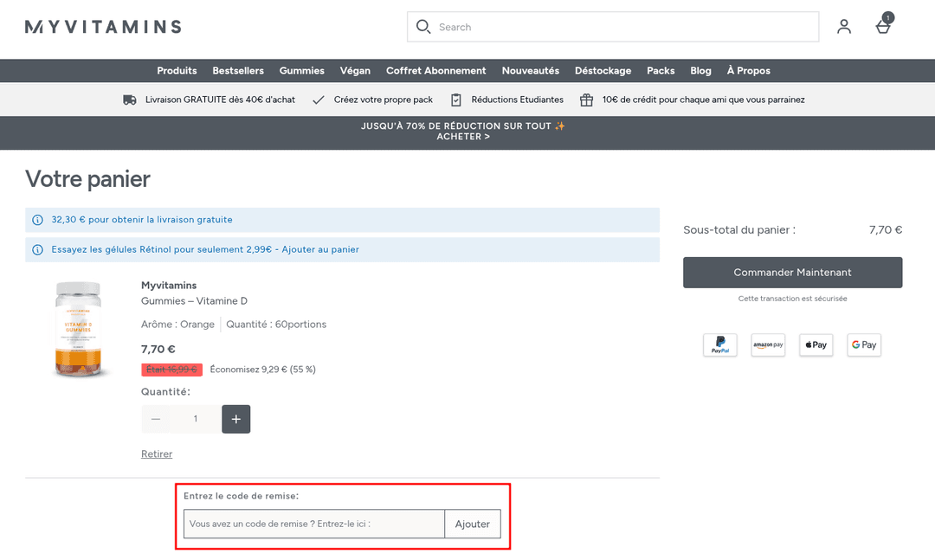Click Retirer to remove the item
Screen dimensions: 935x560
[157, 454]
